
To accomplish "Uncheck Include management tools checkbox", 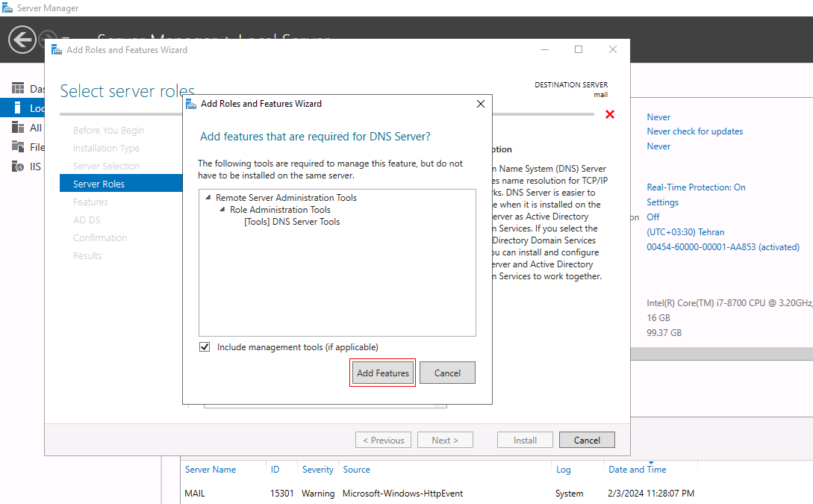I will 205,347.
